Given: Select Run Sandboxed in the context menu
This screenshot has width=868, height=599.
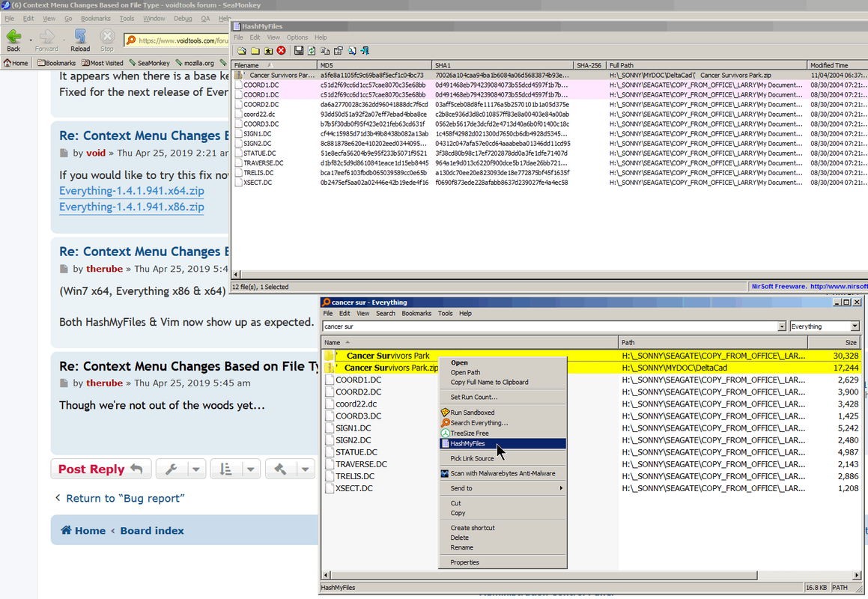Looking at the screenshot, I should [503, 413].
